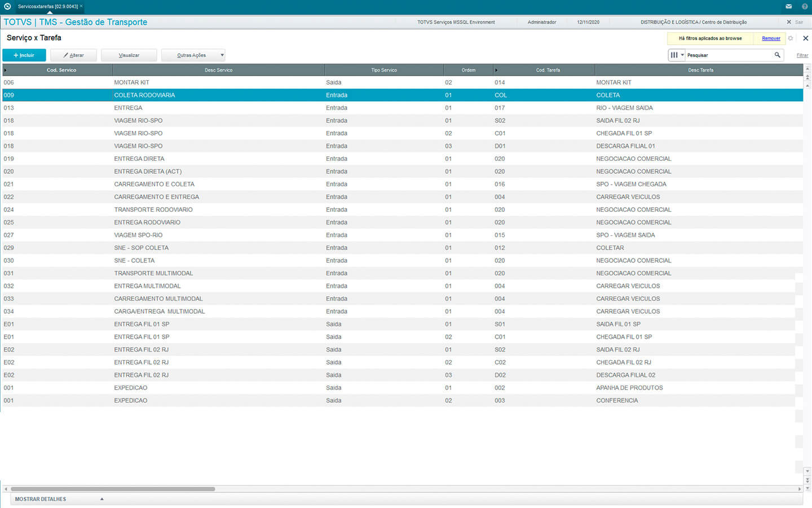Close the Serviço x Tarefa browse panel
The image size is (812, 508).
pyautogui.click(x=805, y=38)
